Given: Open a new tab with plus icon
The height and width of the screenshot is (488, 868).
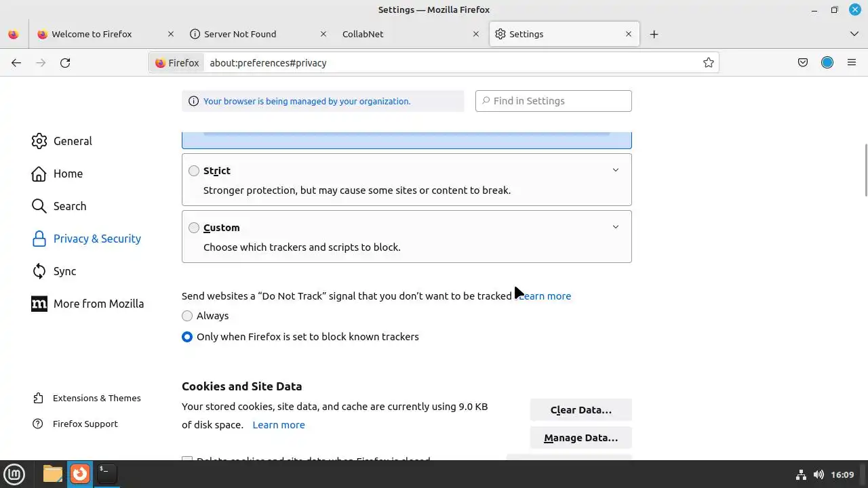Looking at the screenshot, I should coord(654,34).
